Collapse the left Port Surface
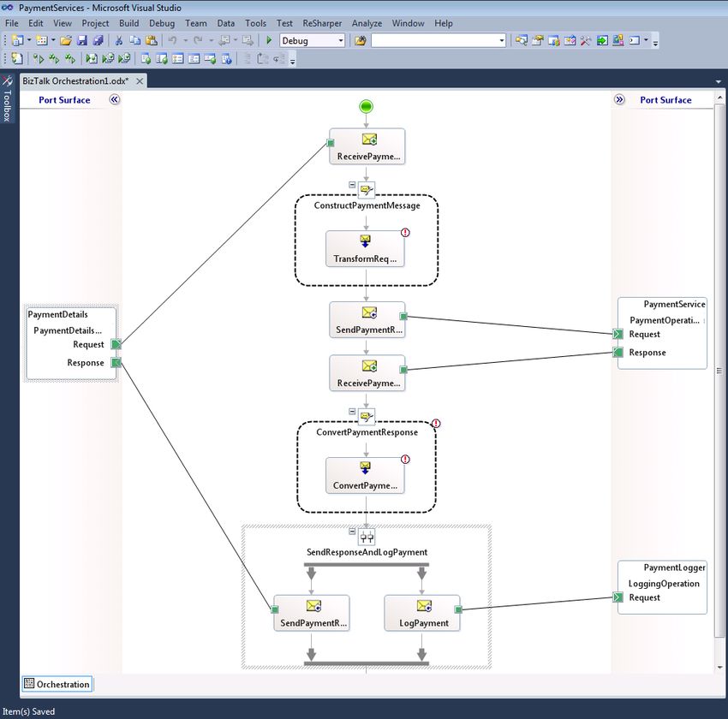 [x=114, y=100]
